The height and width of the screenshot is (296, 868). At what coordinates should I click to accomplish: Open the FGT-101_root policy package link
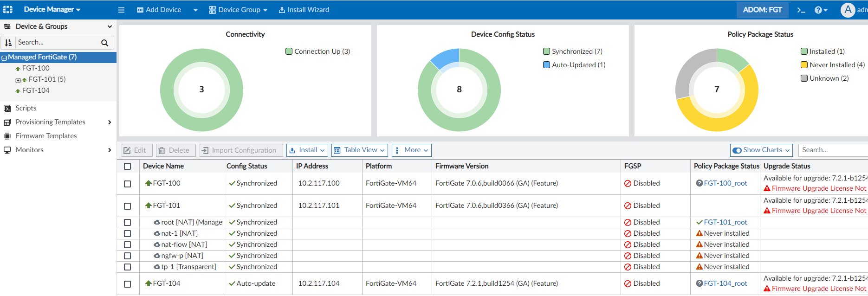725,222
